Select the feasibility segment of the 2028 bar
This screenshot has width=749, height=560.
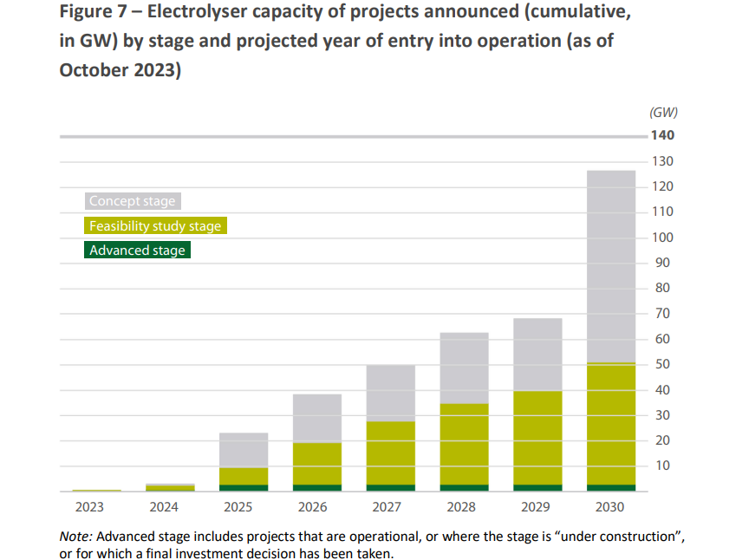point(463,443)
